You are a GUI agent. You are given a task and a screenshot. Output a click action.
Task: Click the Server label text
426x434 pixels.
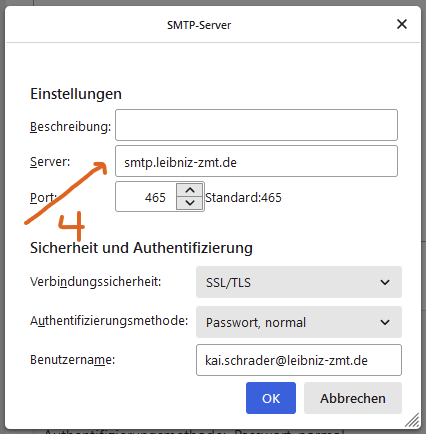point(50,162)
